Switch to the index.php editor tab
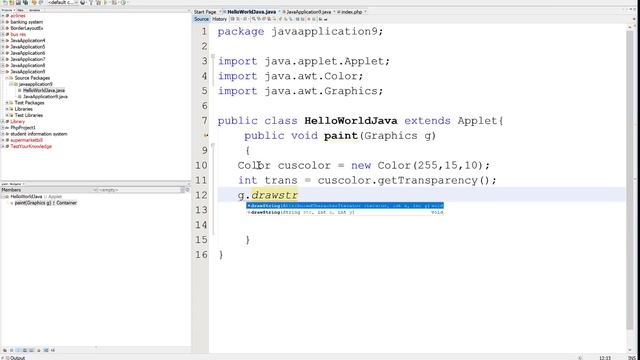This screenshot has width=640, height=360. [x=351, y=12]
